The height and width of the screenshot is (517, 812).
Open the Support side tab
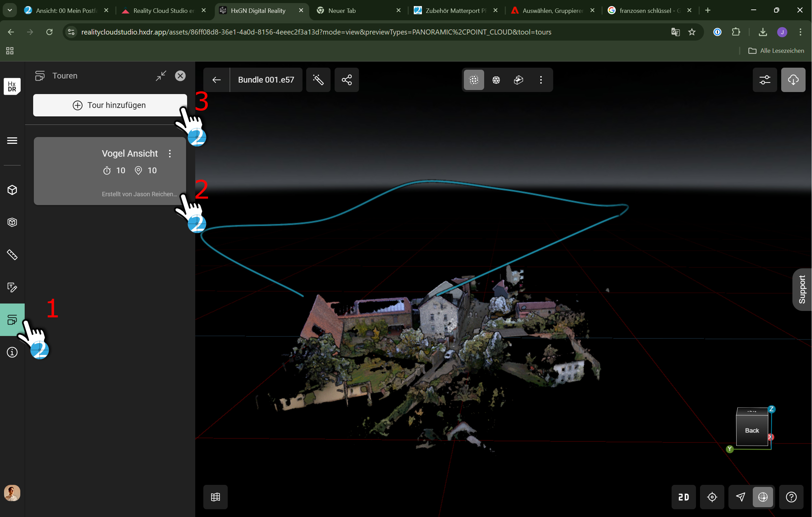[x=802, y=289]
